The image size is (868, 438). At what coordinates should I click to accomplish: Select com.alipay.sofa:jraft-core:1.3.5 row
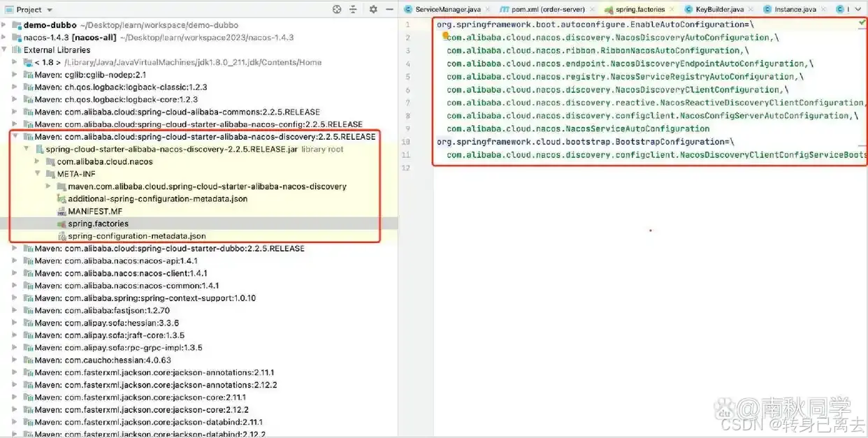point(199,335)
